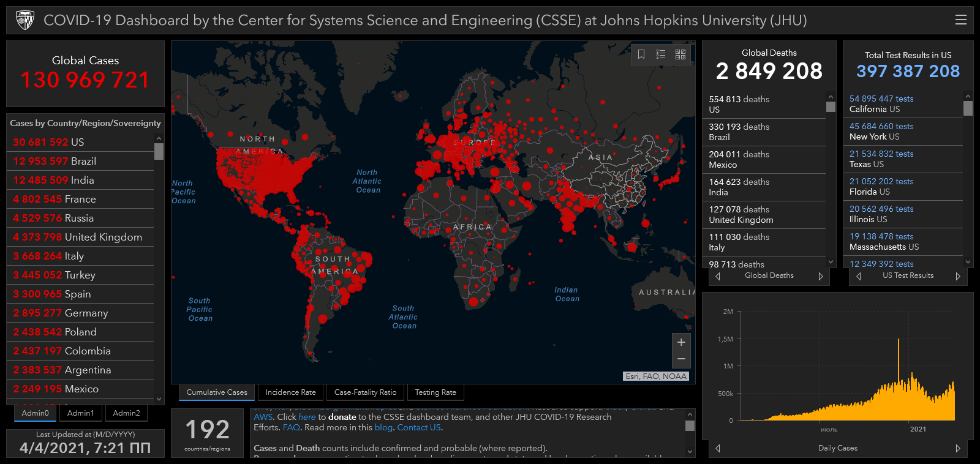Click 204 011 deaths Mexico entry
This screenshot has height=464, width=980.
point(764,160)
